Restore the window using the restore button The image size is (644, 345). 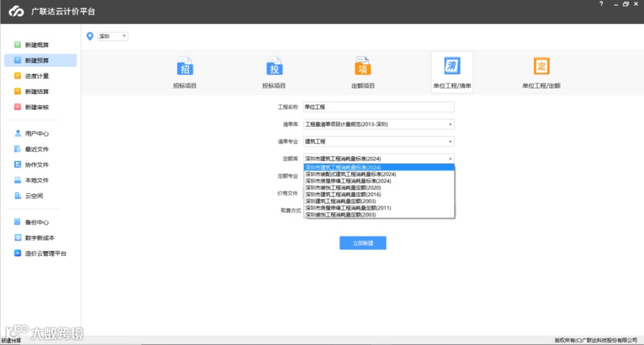(626, 4)
